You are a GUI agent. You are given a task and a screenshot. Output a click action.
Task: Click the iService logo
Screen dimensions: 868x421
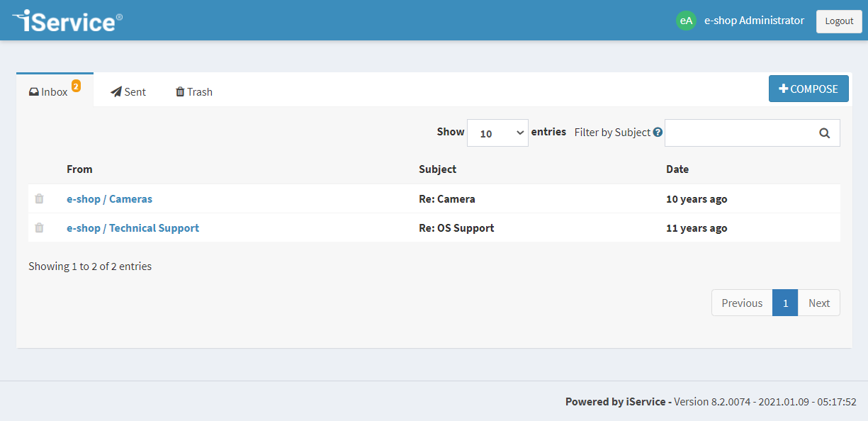tap(67, 21)
